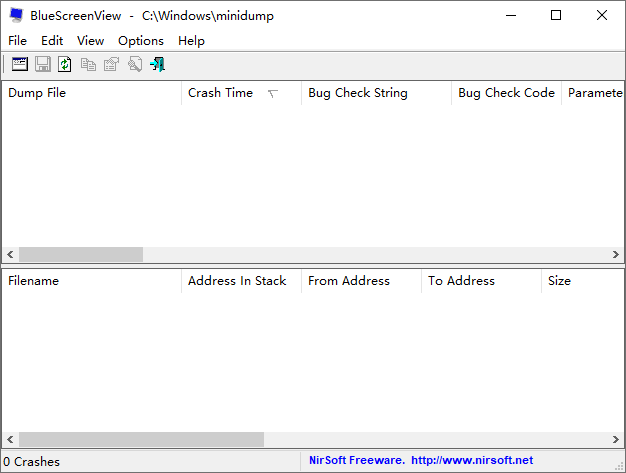The image size is (626, 473).
Task: Click the BlueScreenView title bar app icon
Action: coord(16,15)
